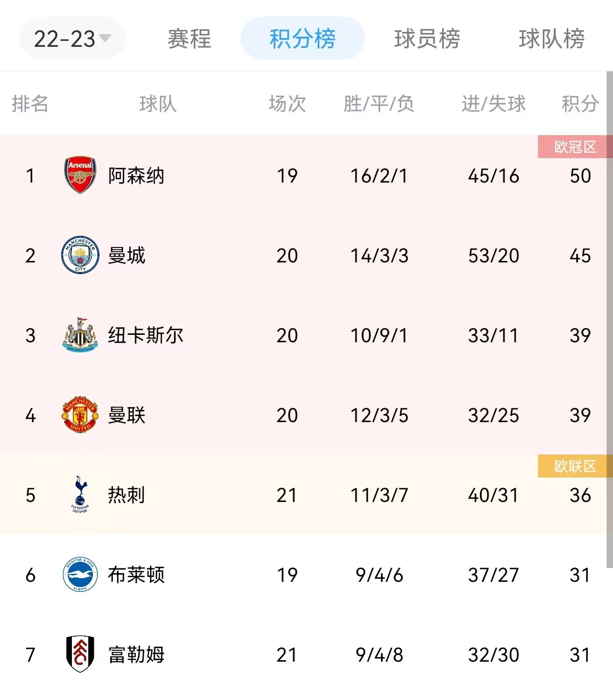613x700 pixels.
Task: Select the 积分榜 tab
Action: pyautogui.click(x=302, y=38)
